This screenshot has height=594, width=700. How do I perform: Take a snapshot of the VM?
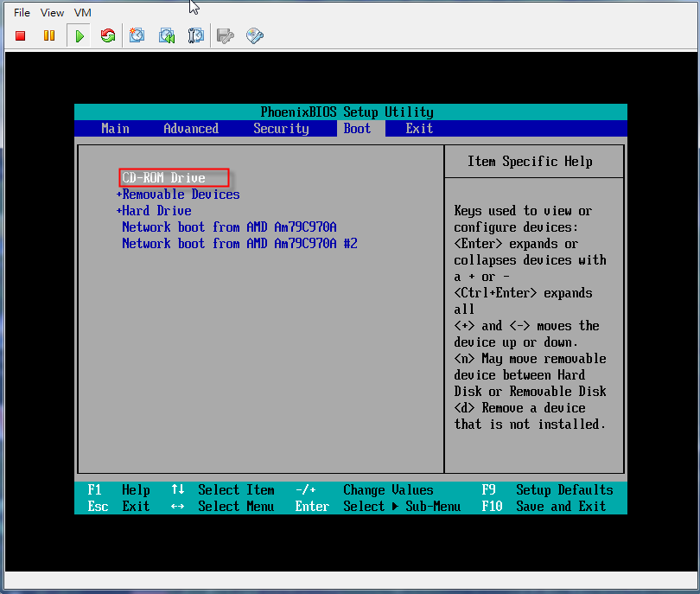pos(137,35)
